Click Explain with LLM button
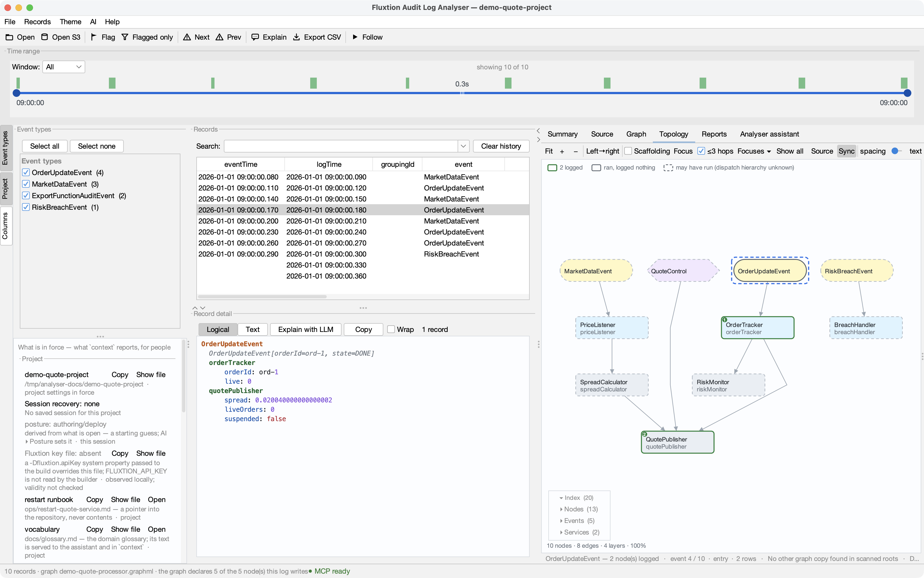Viewport: 924px width, 578px height. coord(306,329)
